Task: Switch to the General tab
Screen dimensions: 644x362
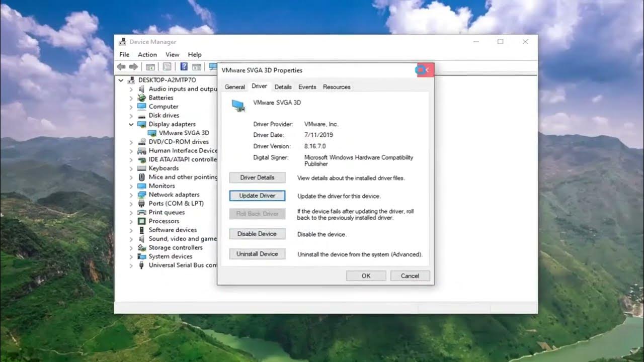Action: tap(234, 87)
